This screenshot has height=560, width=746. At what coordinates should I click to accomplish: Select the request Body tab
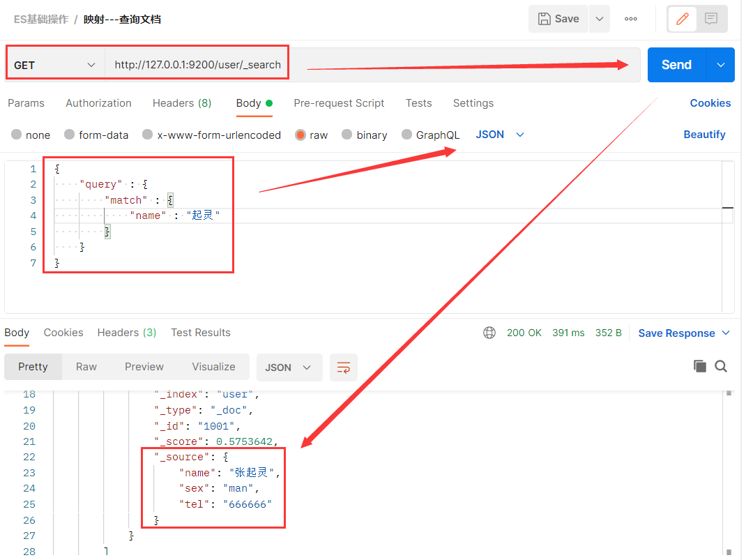pyautogui.click(x=254, y=103)
